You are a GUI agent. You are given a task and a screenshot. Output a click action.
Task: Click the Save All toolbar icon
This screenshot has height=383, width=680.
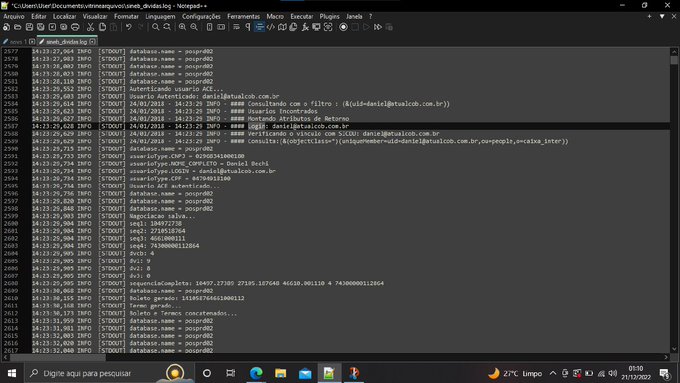click(41, 27)
